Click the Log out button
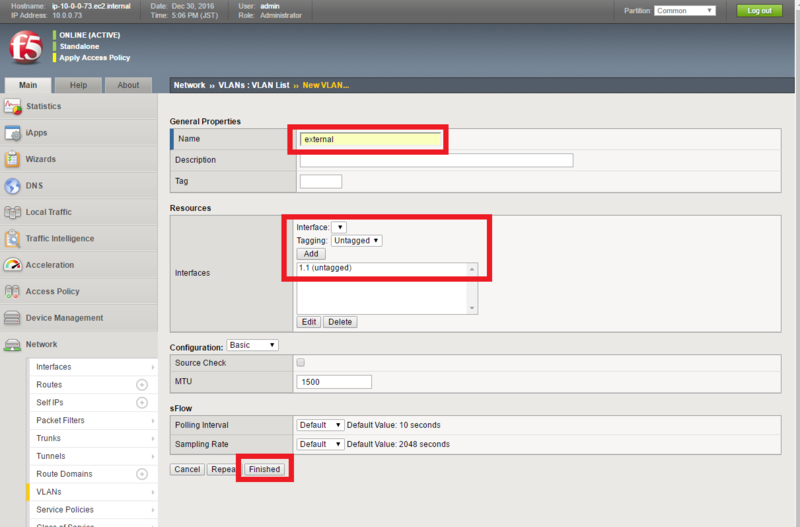800x527 pixels. point(759,11)
